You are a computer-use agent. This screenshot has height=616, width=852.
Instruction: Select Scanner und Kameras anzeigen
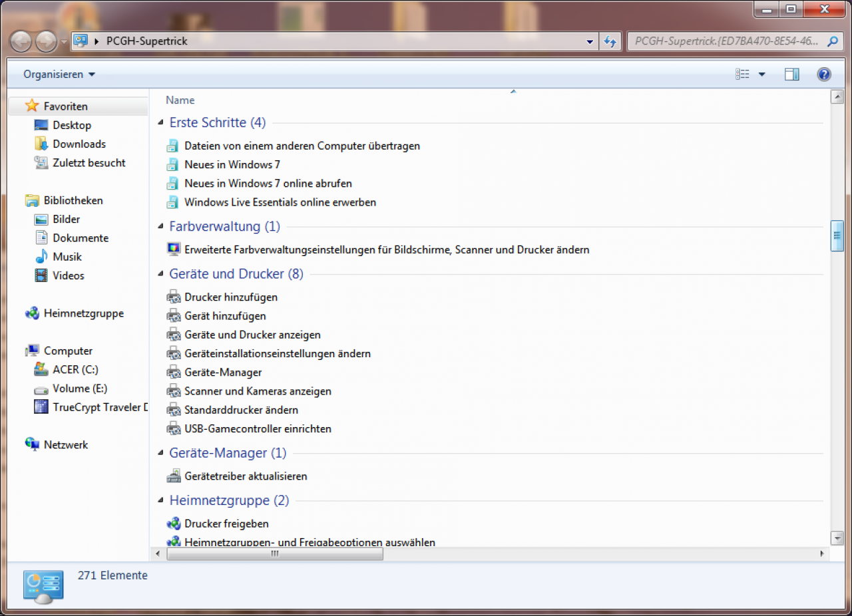click(x=258, y=391)
